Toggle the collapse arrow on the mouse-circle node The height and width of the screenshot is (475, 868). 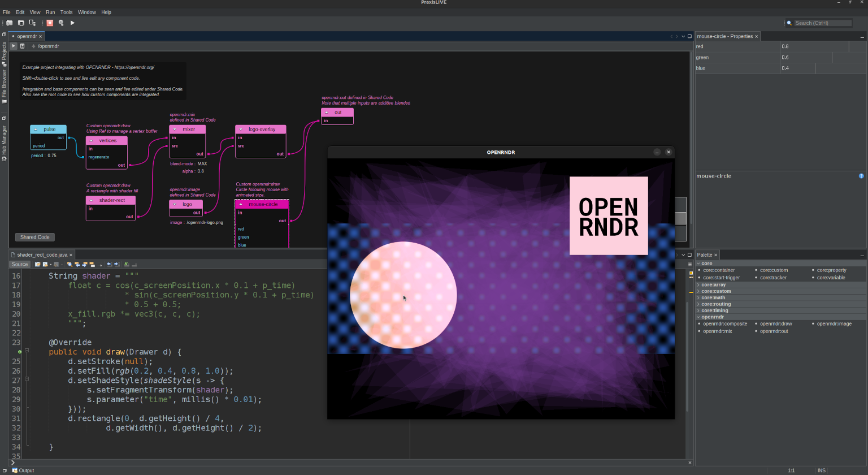(241, 204)
